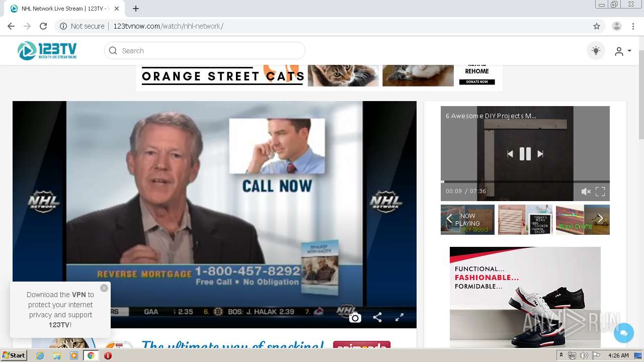Image resolution: width=644 pixels, height=362 pixels.
Task: Seek on the DIY video progress bar
Action: click(x=525, y=182)
